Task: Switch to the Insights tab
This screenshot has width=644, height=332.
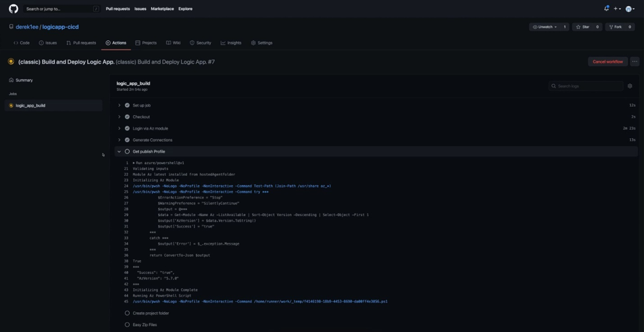Action: point(231,43)
